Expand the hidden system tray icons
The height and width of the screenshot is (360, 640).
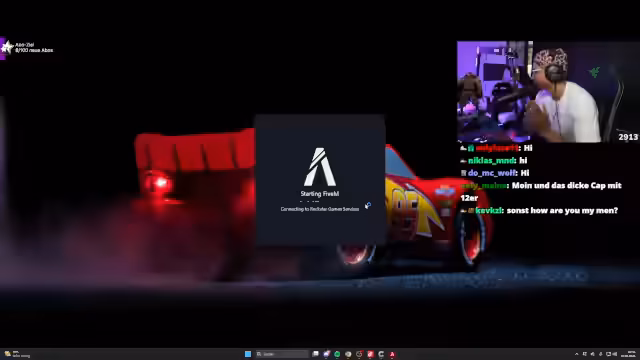[577, 354]
